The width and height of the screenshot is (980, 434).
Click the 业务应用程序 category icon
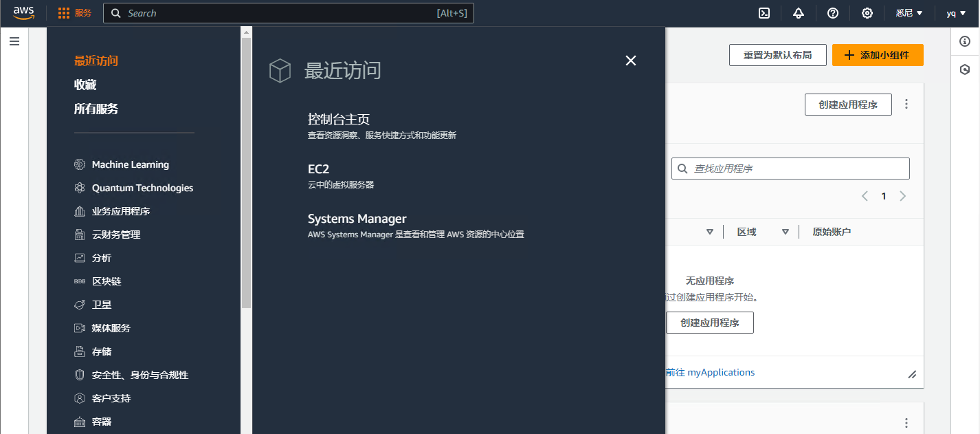point(79,211)
